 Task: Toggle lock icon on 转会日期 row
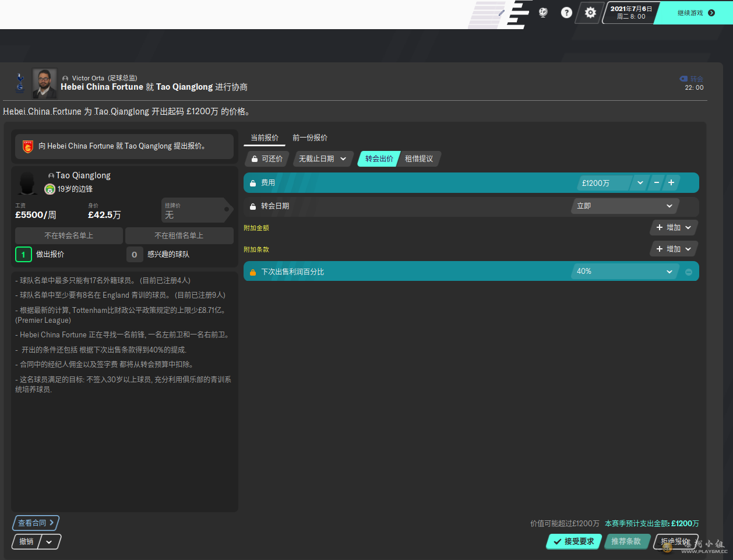[x=253, y=206]
